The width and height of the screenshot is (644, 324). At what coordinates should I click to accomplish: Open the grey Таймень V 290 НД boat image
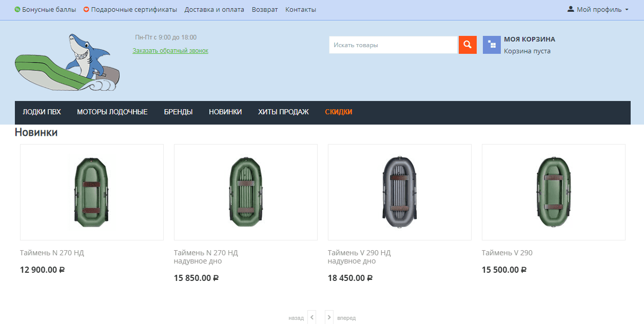400,192
